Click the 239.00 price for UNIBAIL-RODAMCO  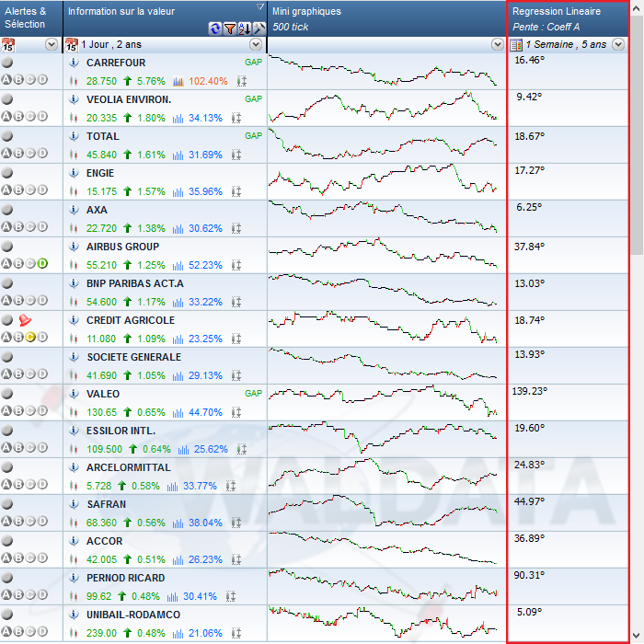click(x=101, y=633)
